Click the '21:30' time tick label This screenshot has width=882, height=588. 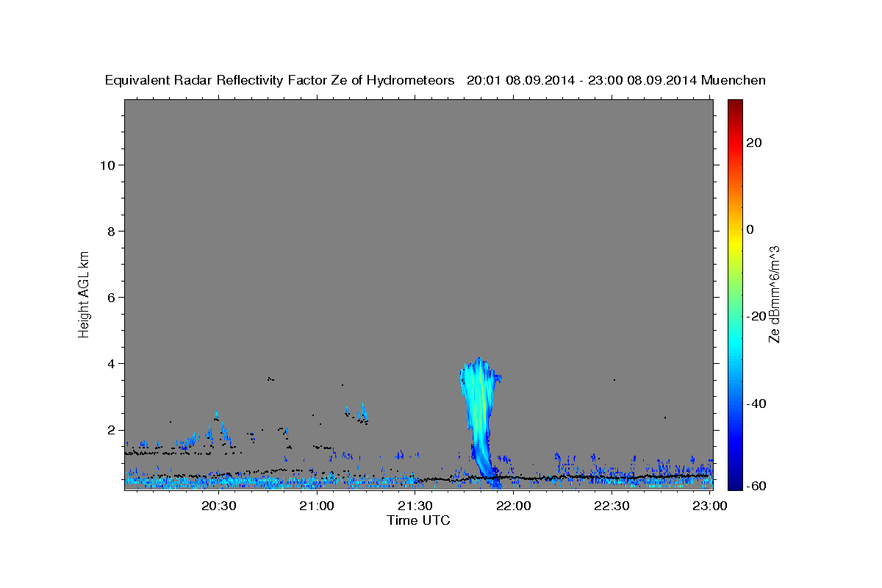point(415,506)
